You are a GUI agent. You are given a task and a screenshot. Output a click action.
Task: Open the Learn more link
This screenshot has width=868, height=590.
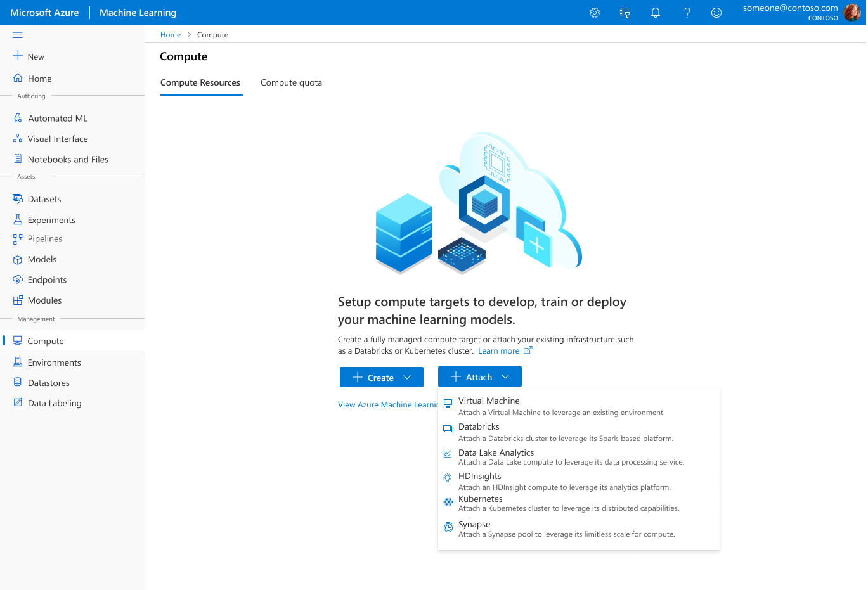click(498, 350)
